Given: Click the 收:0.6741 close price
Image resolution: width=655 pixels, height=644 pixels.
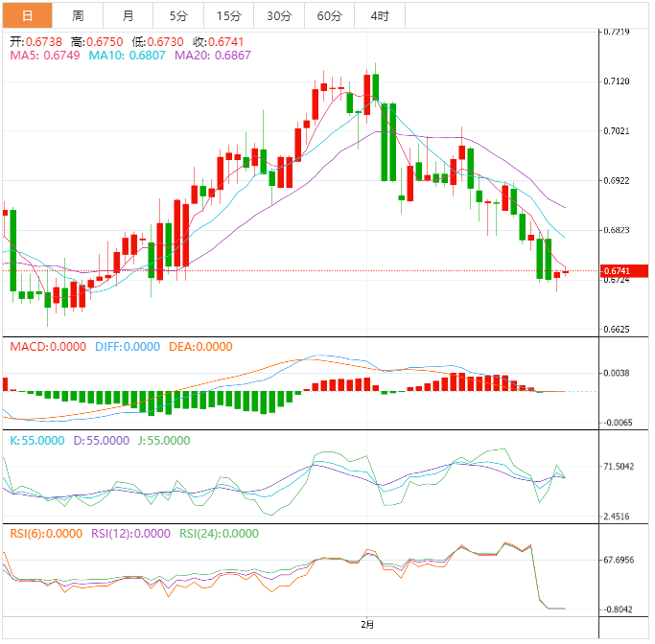Looking at the screenshot, I should [218, 42].
